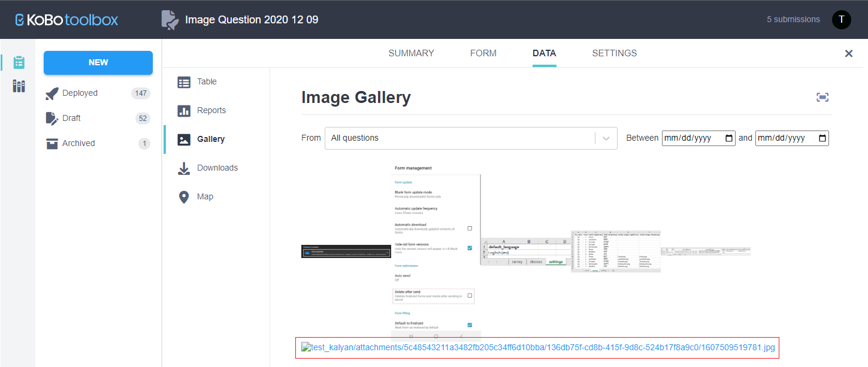Open the library icon in left sidebar

click(18, 86)
